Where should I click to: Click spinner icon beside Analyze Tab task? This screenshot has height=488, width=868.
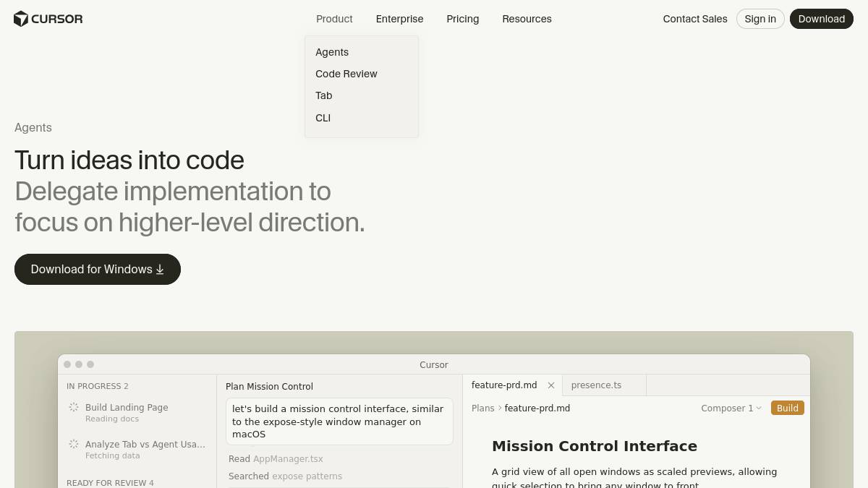74,444
